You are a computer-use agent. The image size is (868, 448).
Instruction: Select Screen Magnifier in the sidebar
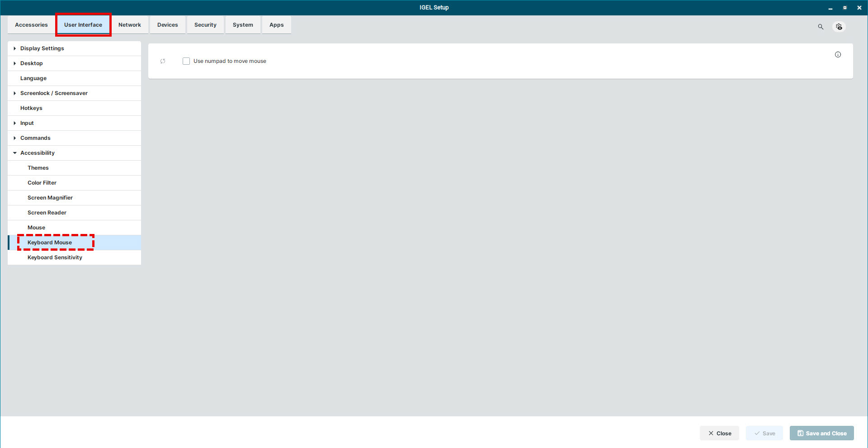[x=50, y=198]
